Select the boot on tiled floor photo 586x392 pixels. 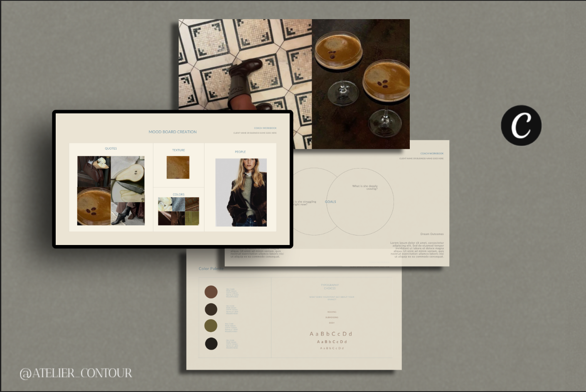[245, 64]
